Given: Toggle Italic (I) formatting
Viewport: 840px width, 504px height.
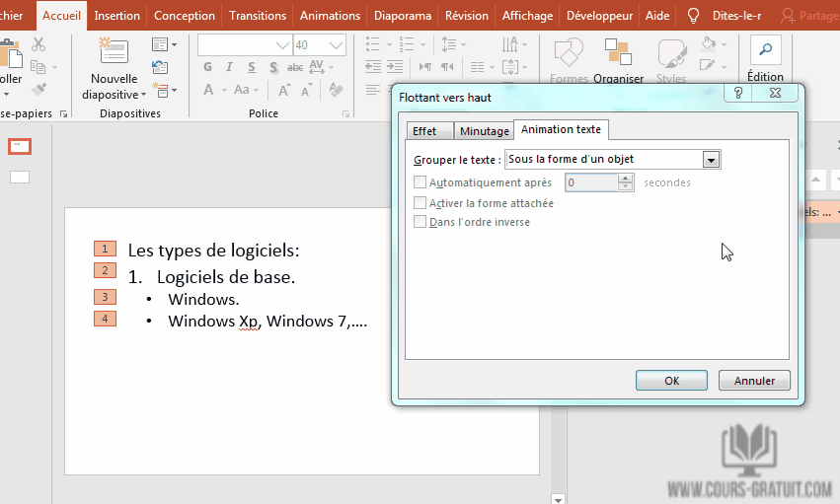Looking at the screenshot, I should click(229, 67).
